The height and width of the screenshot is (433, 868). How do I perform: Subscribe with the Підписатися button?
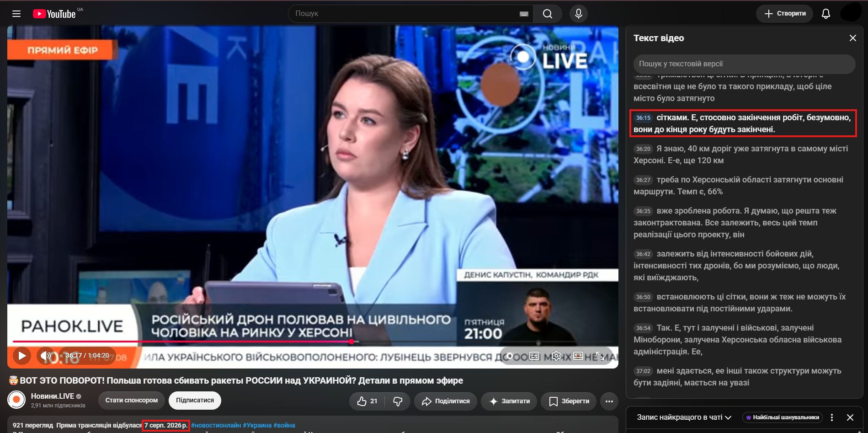(x=195, y=400)
